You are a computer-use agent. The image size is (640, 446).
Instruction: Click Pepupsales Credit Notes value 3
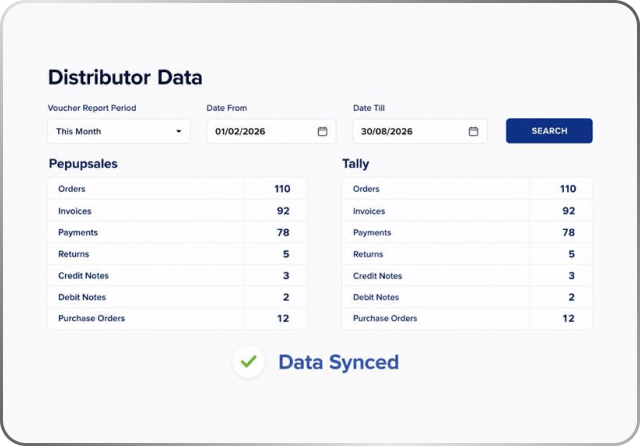[286, 275]
